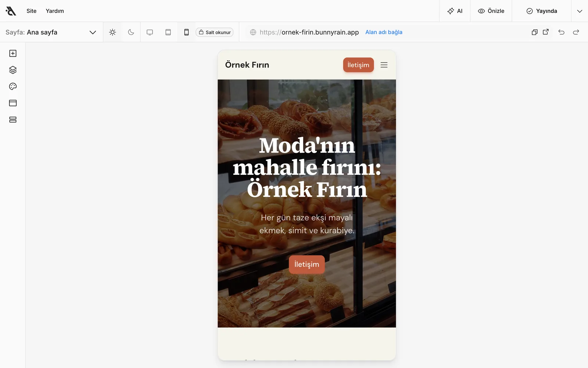Click the copy link icon
The image size is (588, 368).
(x=535, y=32)
